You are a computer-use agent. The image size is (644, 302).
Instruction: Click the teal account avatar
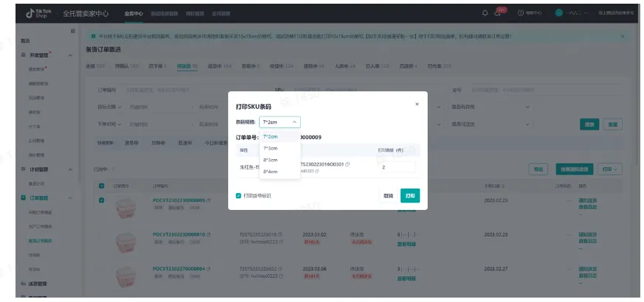559,13
